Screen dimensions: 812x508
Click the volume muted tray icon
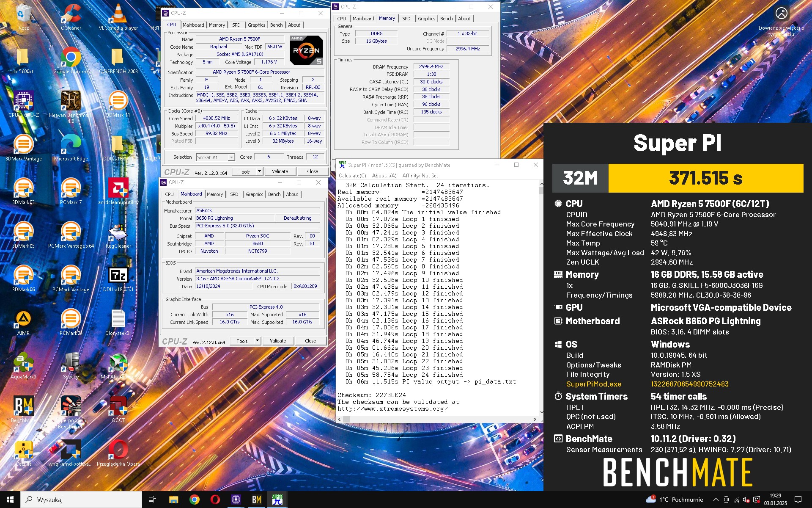click(x=746, y=500)
